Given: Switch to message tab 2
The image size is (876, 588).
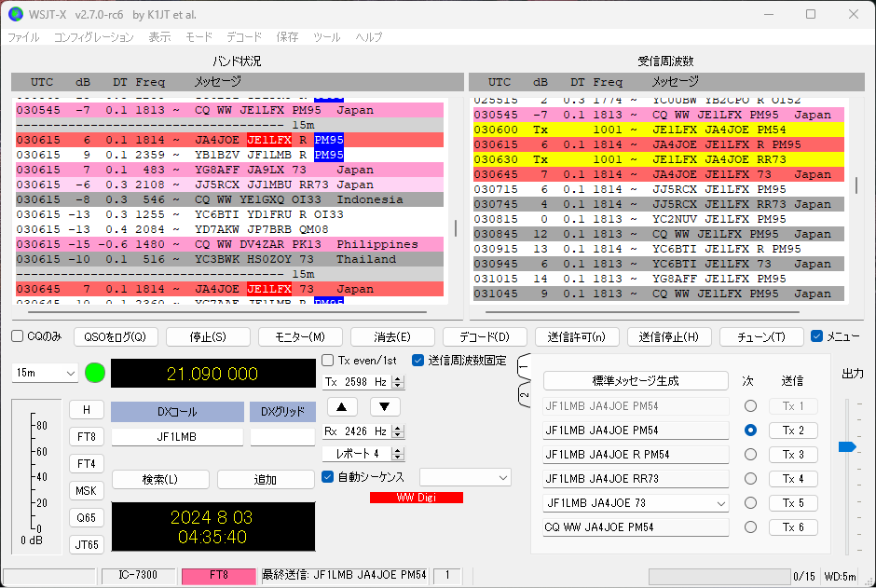Looking at the screenshot, I should 524,394.
